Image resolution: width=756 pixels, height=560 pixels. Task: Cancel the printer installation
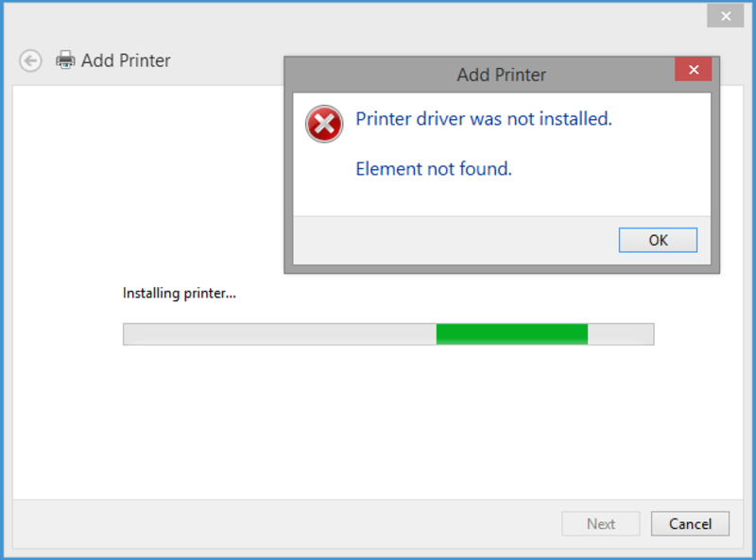[690, 523]
